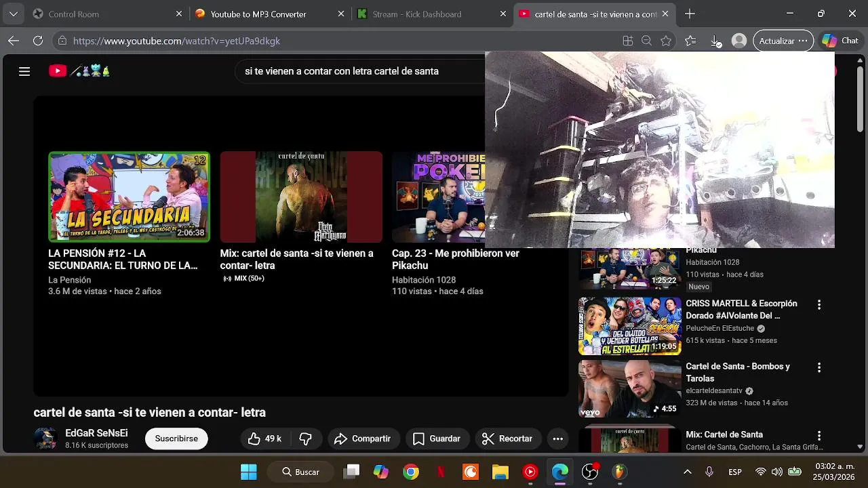
Task: Open options for Bombos y Tarolas video
Action: coord(818,367)
